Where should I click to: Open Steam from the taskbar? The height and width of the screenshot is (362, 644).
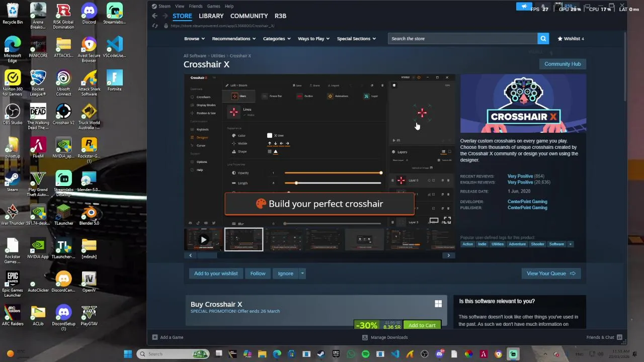click(x=321, y=354)
